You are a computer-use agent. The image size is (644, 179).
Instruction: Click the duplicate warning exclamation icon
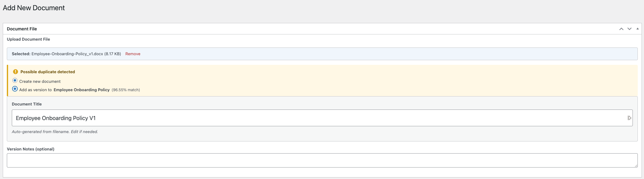16,72
